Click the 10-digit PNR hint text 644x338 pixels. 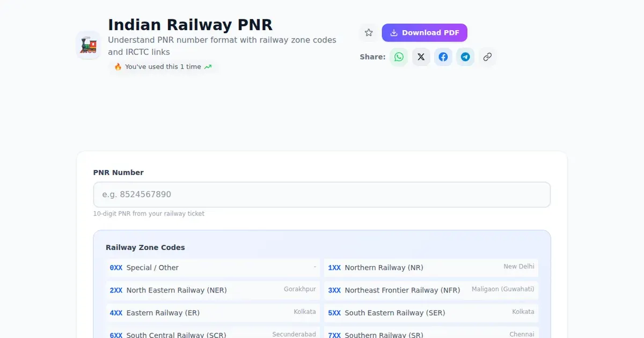coord(149,214)
